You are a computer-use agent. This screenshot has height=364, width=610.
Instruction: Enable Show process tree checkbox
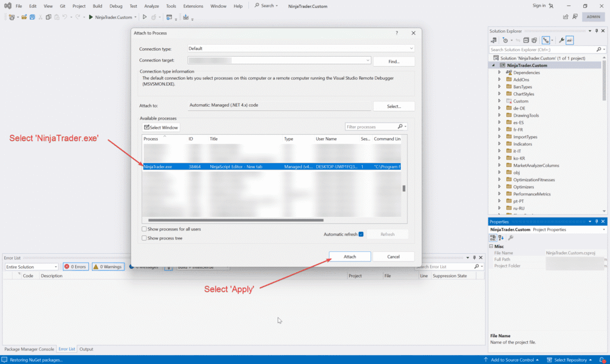point(144,238)
